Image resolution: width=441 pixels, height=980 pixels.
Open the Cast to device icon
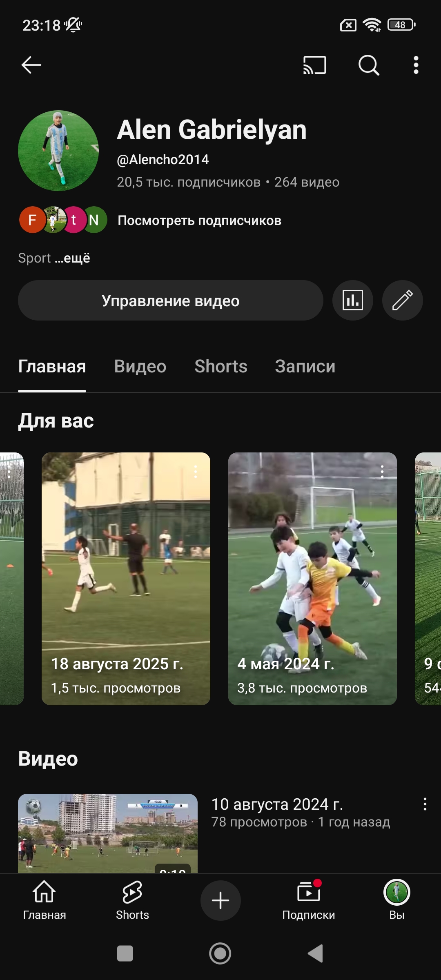coord(314,65)
